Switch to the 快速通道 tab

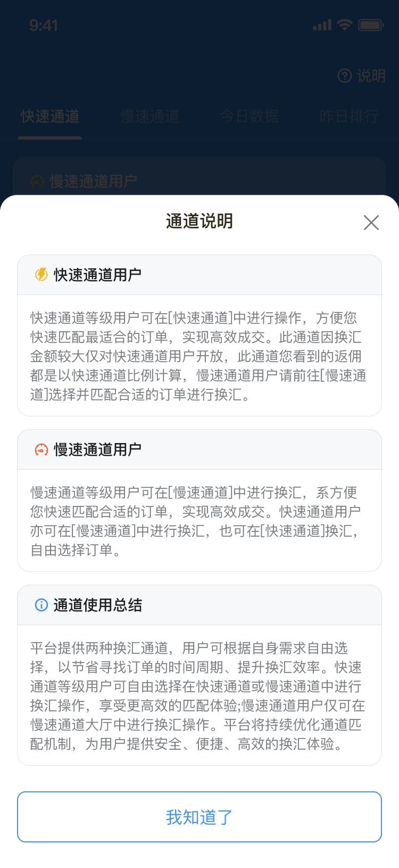[50, 116]
